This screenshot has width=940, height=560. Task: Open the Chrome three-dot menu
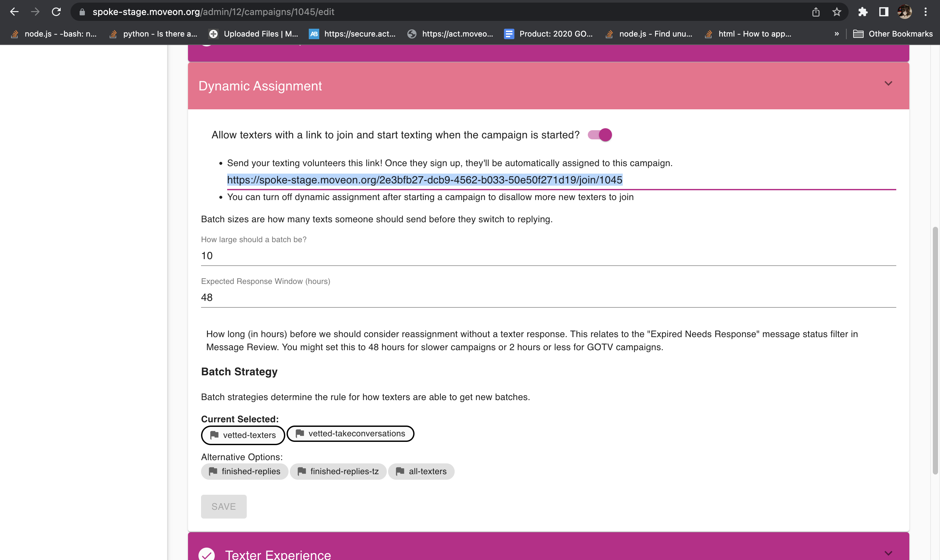pos(925,12)
